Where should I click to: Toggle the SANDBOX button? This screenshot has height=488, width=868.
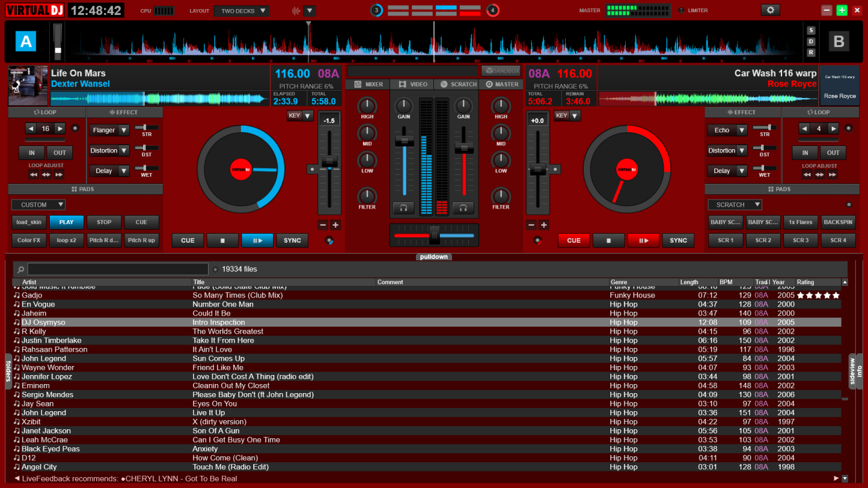pos(501,70)
